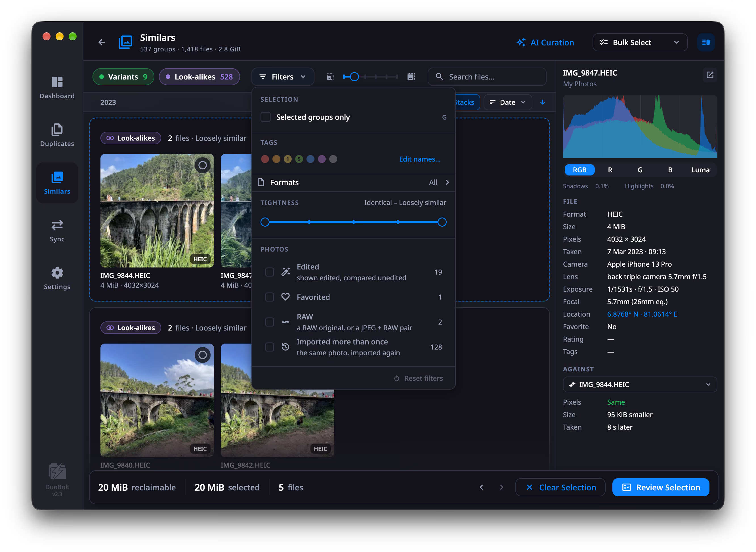
Task: Click the Search files field
Action: tap(487, 77)
